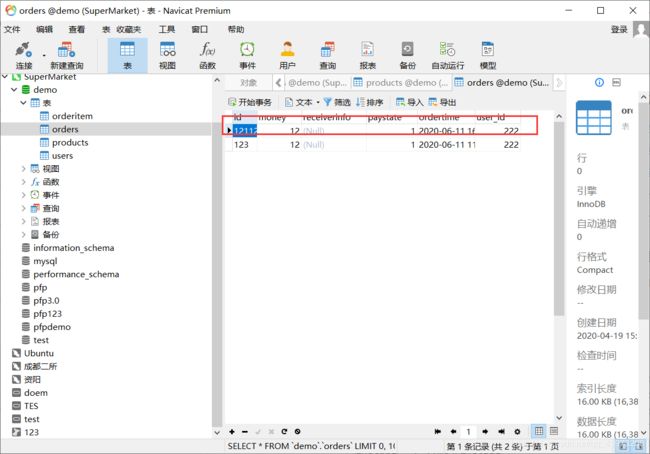Click the add record plus icon
650x454 pixels.
point(232,432)
